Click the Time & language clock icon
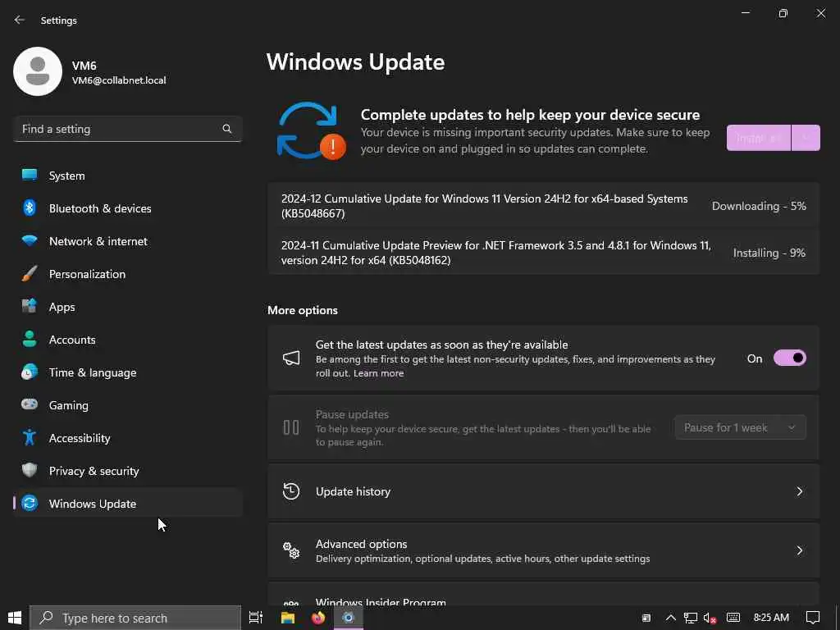This screenshot has width=840, height=630. (30, 372)
